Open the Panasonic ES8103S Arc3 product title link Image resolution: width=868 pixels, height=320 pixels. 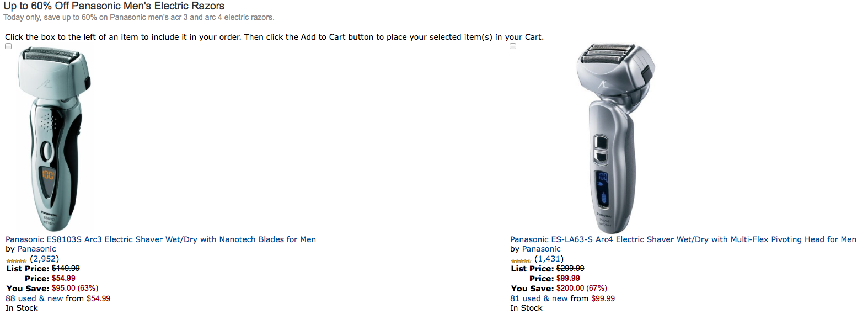(160, 239)
